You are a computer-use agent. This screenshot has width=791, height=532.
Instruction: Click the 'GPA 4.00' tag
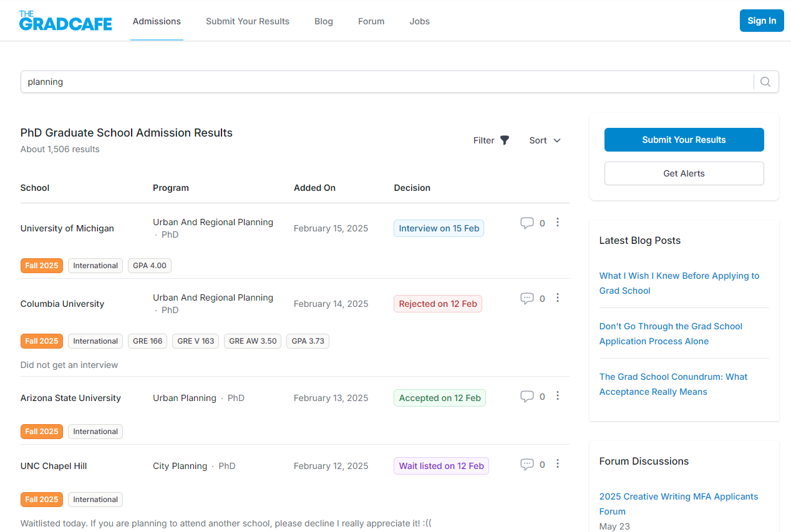150,266
